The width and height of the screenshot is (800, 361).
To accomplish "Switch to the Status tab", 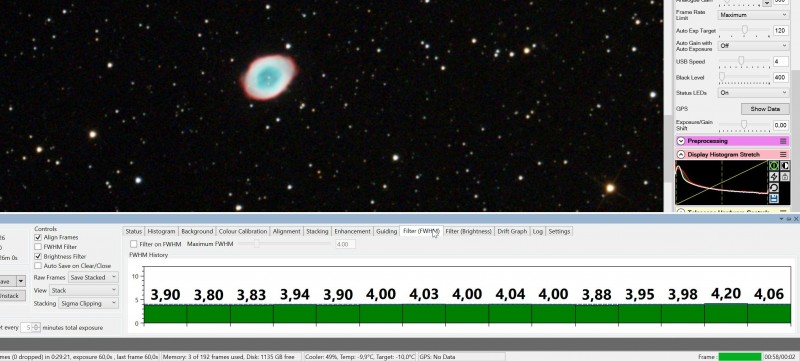I will [134, 231].
